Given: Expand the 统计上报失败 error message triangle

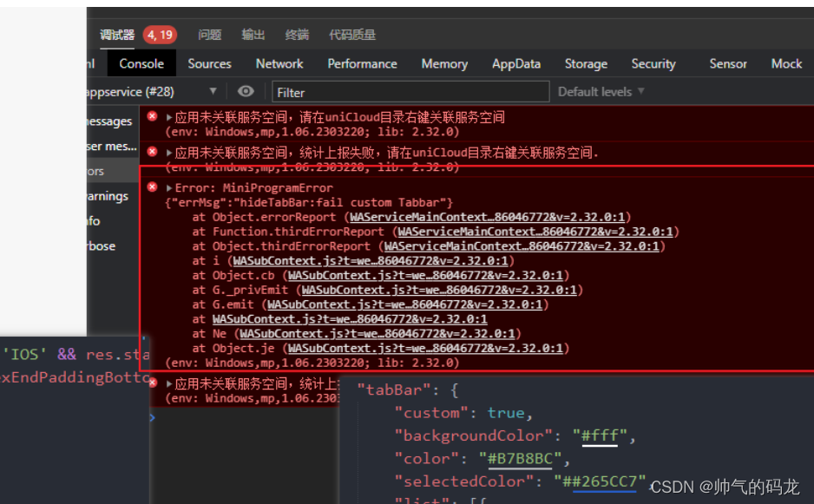Looking at the screenshot, I should pos(169,154).
